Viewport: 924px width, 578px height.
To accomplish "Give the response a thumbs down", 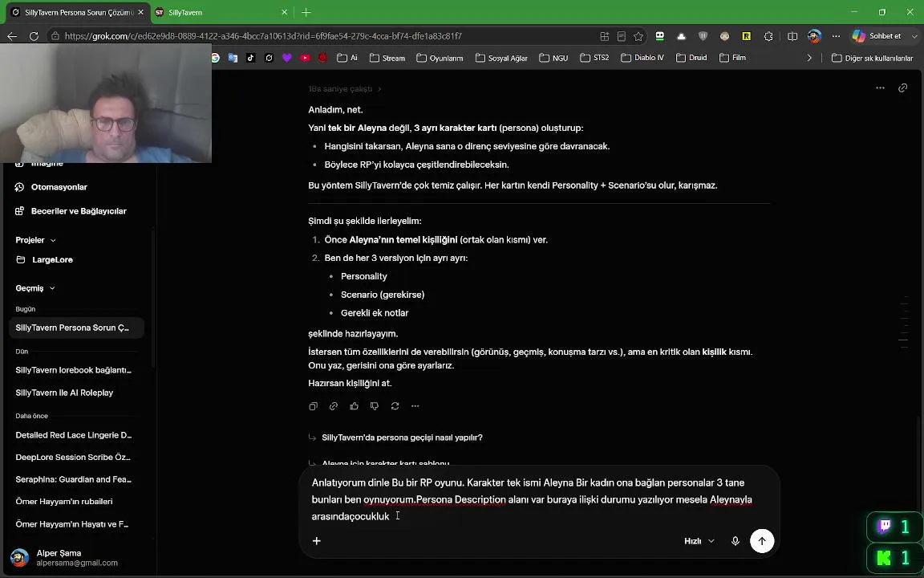I will (x=375, y=405).
